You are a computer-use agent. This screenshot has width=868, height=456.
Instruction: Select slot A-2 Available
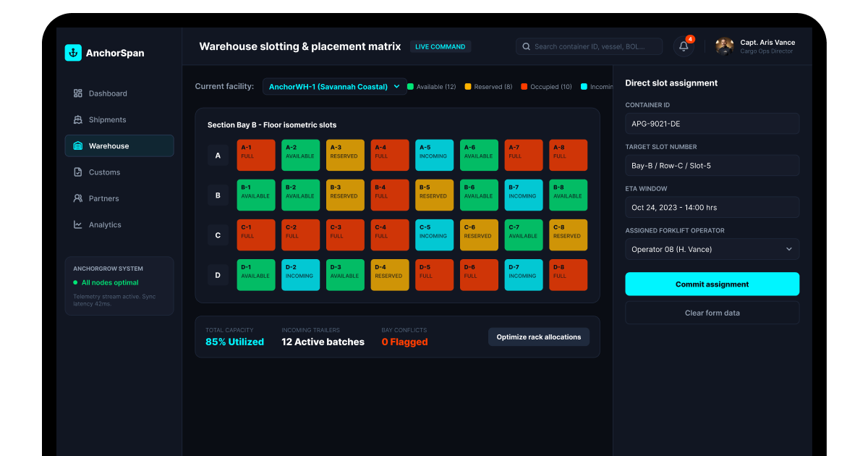pos(301,156)
